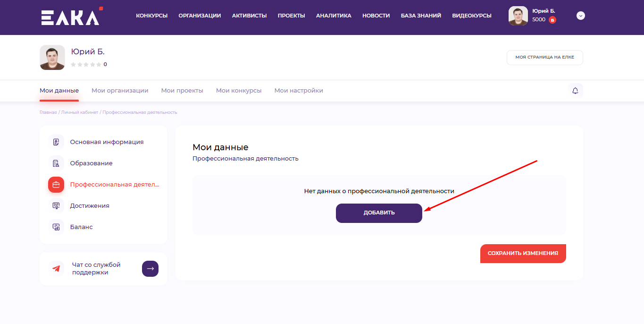Open the Мои проекты tab
The width and height of the screenshot is (644, 324).
coord(182,91)
